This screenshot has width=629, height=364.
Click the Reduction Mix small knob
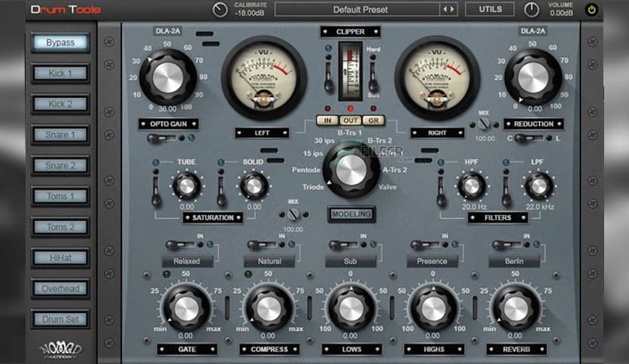coord(485,124)
